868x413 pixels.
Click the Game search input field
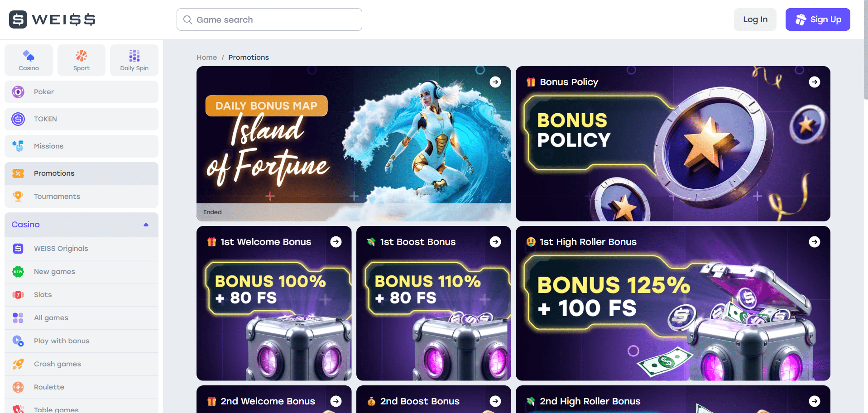[276, 19]
